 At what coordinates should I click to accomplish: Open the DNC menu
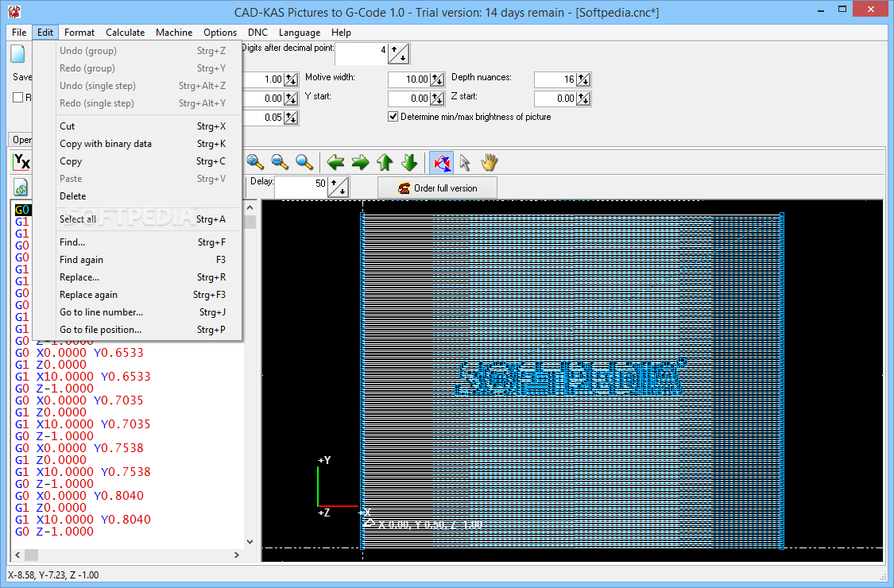[257, 33]
